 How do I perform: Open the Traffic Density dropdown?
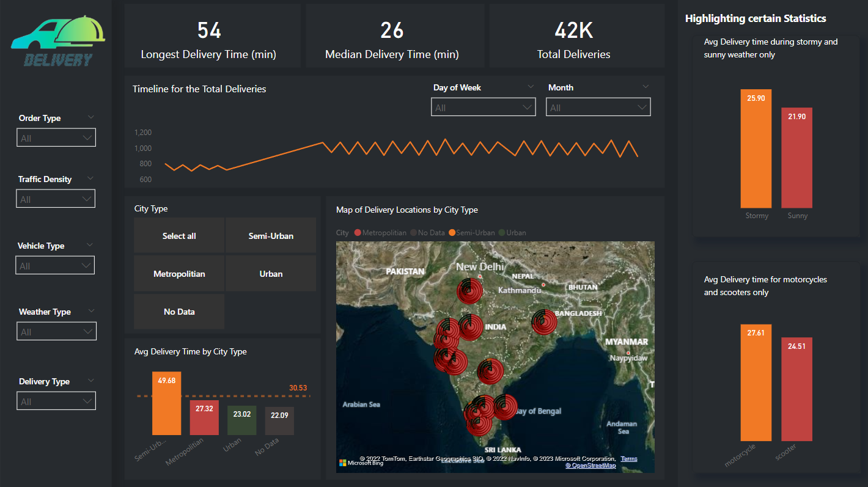click(55, 199)
